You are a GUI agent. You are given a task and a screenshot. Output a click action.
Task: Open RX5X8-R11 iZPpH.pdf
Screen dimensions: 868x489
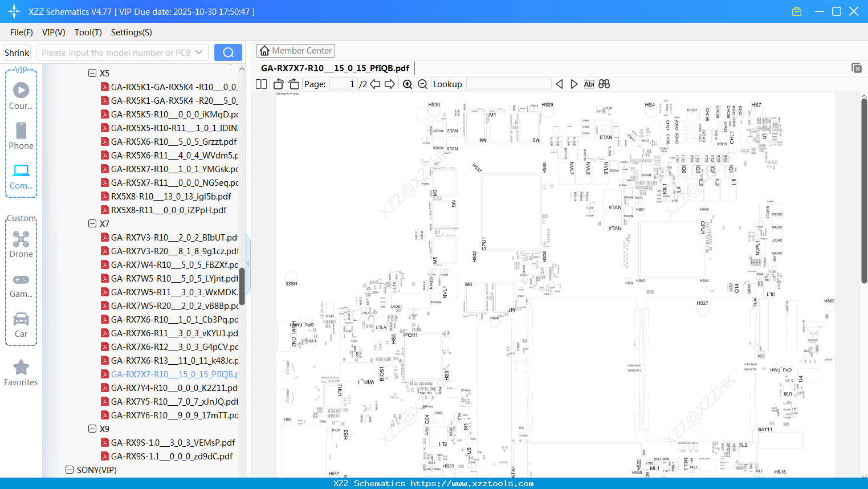164,210
